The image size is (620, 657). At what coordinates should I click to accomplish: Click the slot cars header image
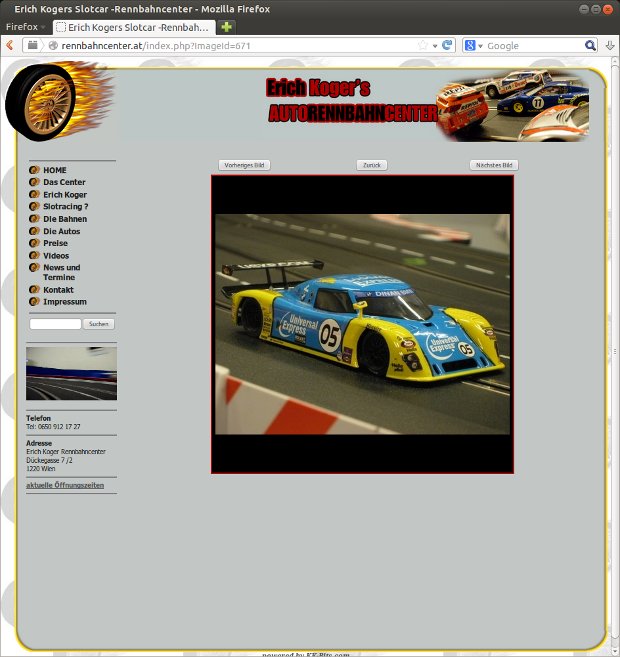pos(513,106)
